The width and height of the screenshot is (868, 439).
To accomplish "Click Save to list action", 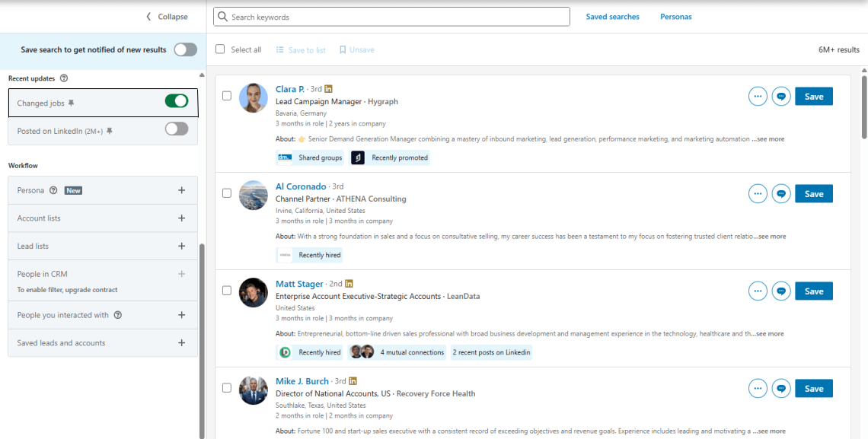I will pyautogui.click(x=301, y=49).
